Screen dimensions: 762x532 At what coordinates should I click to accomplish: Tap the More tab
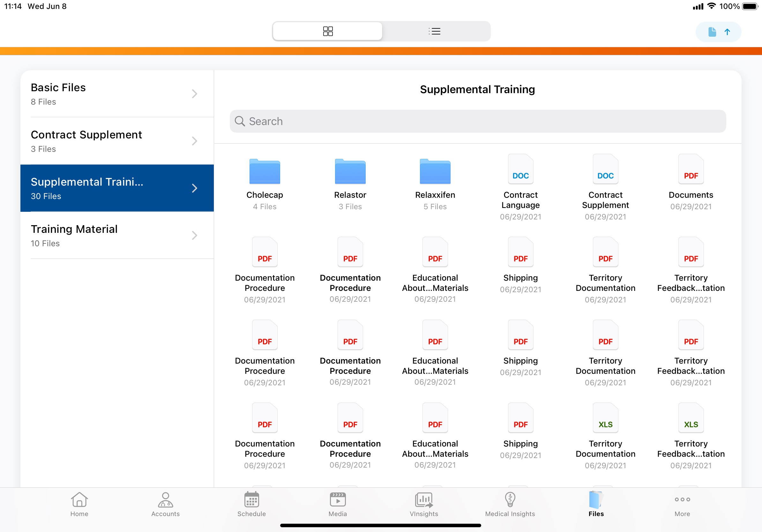(x=682, y=504)
